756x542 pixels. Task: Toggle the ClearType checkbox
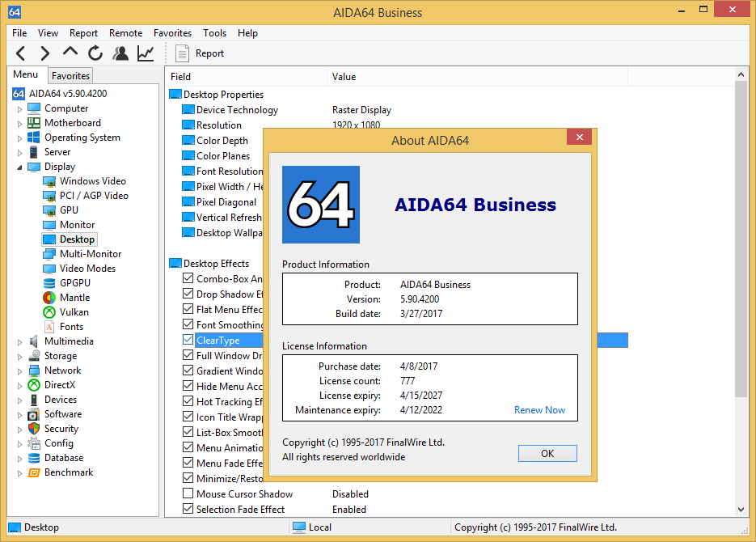click(188, 340)
